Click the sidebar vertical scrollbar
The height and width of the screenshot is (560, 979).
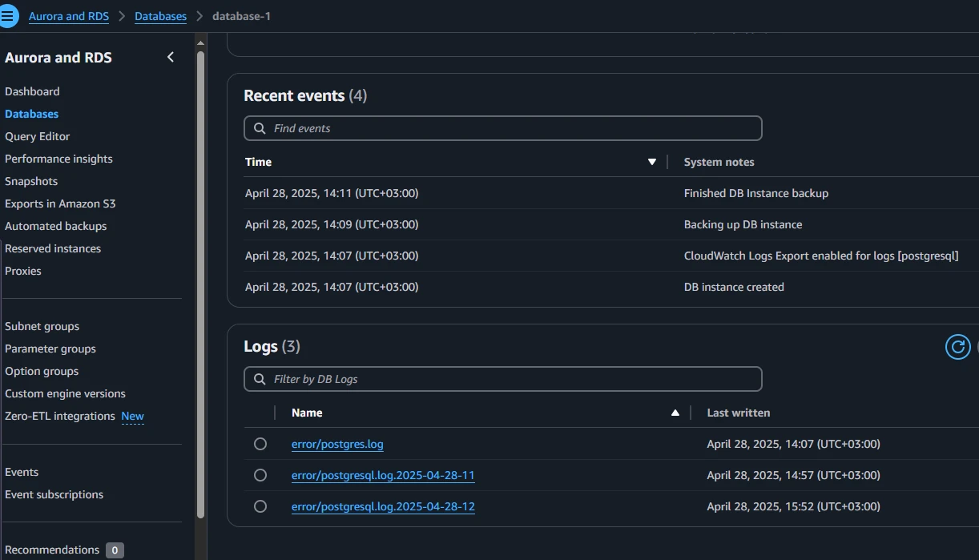pyautogui.click(x=200, y=280)
